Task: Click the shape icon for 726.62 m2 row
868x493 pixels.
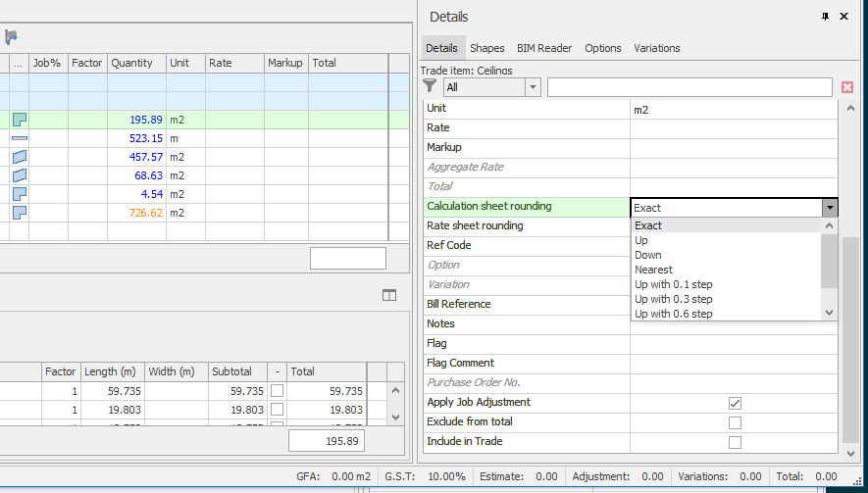Action: click(x=19, y=213)
